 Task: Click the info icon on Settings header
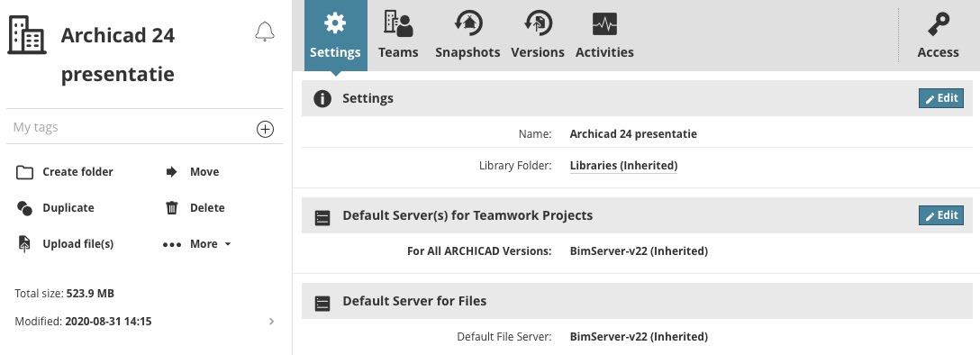322,99
